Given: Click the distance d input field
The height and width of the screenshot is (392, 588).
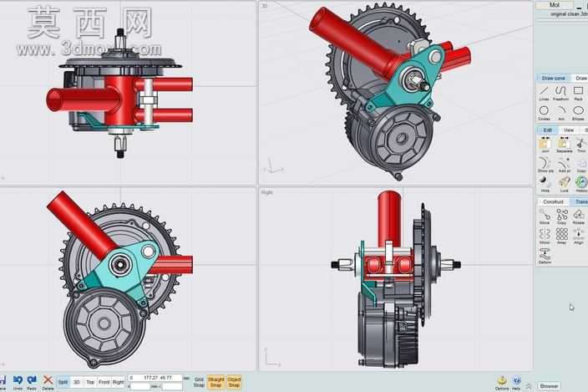Looking at the screenshot, I should point(139,386).
